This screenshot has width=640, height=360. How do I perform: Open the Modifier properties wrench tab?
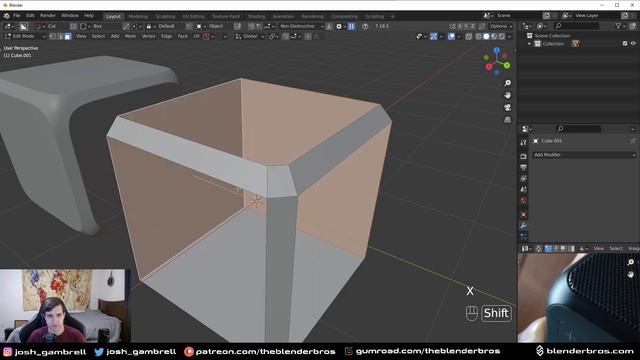523,225
